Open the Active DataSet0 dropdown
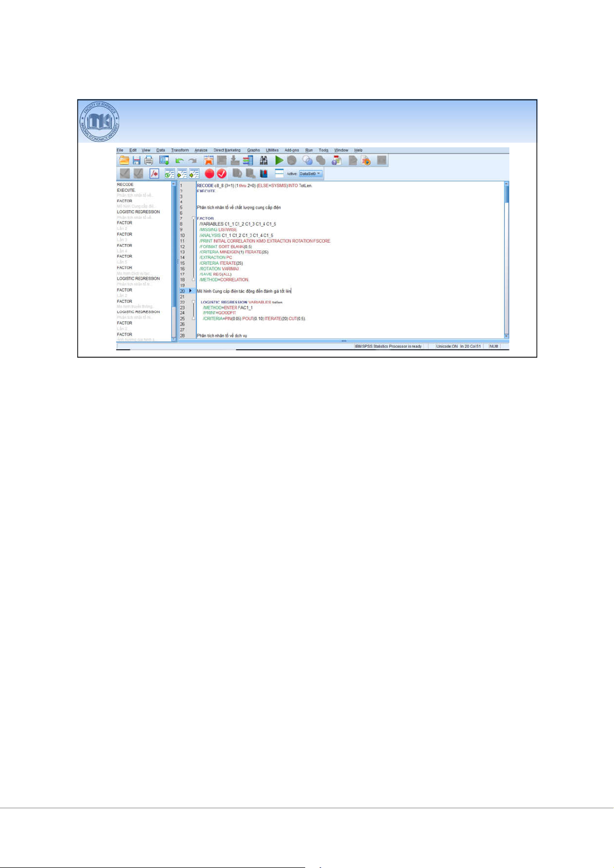 (x=311, y=174)
